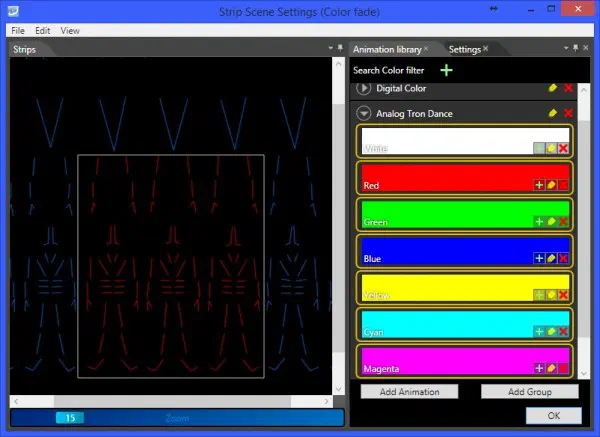Switch to the Settings tab
The image size is (600, 437).
(x=465, y=49)
